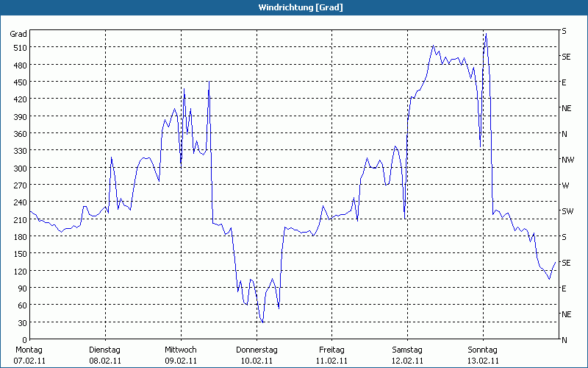Click the date 13.02.11
The height and width of the screenshot is (368, 588).
[x=483, y=361]
